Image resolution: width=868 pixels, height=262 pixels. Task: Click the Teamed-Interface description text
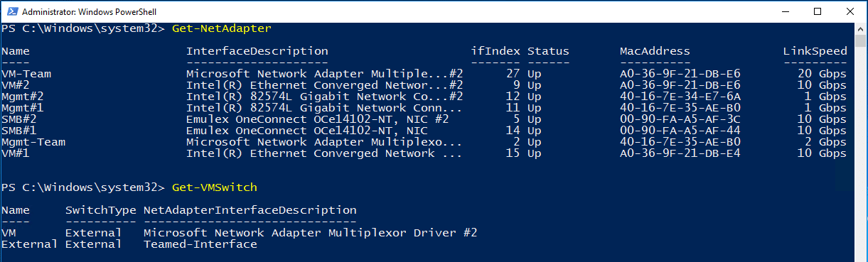(x=200, y=244)
